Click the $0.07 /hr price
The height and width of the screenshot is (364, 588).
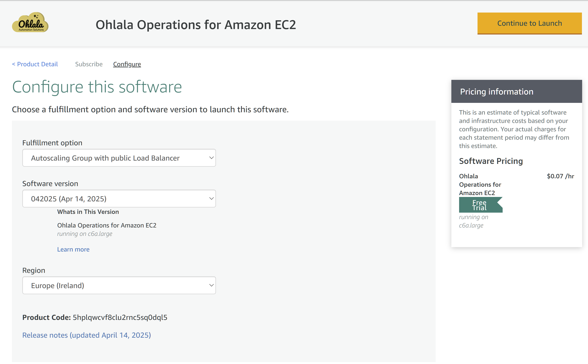click(560, 176)
